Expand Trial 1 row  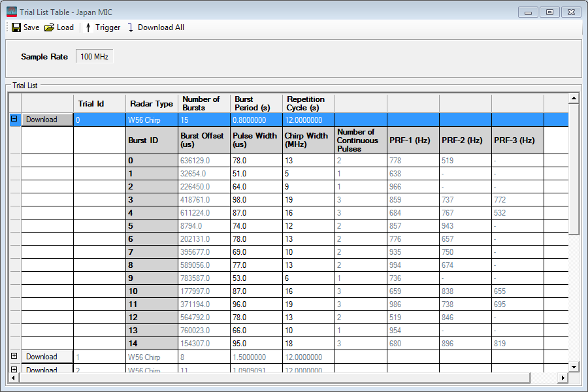14,357
